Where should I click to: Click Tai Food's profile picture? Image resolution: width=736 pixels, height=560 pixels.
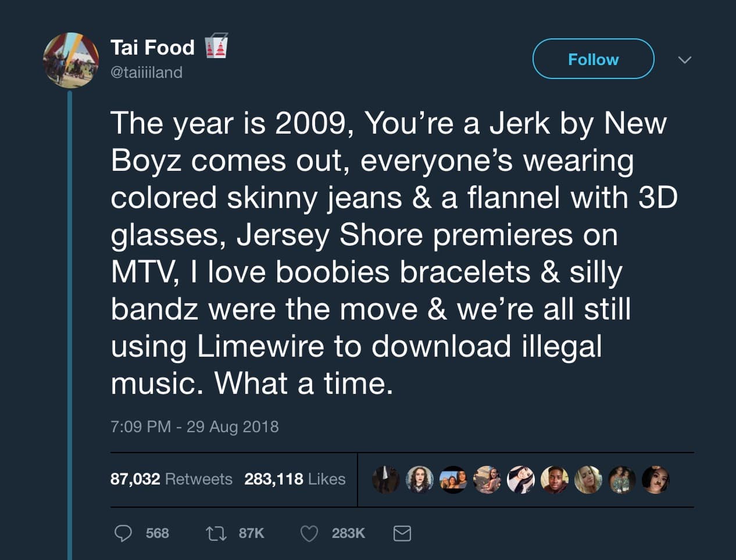pyautogui.click(x=70, y=60)
